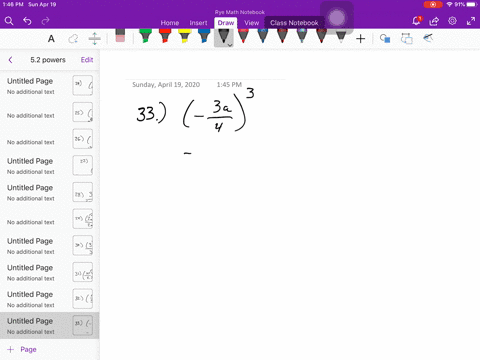Image resolution: width=480 pixels, height=360 pixels.
Task: Switch to the Insert tab
Action: pos(198,23)
